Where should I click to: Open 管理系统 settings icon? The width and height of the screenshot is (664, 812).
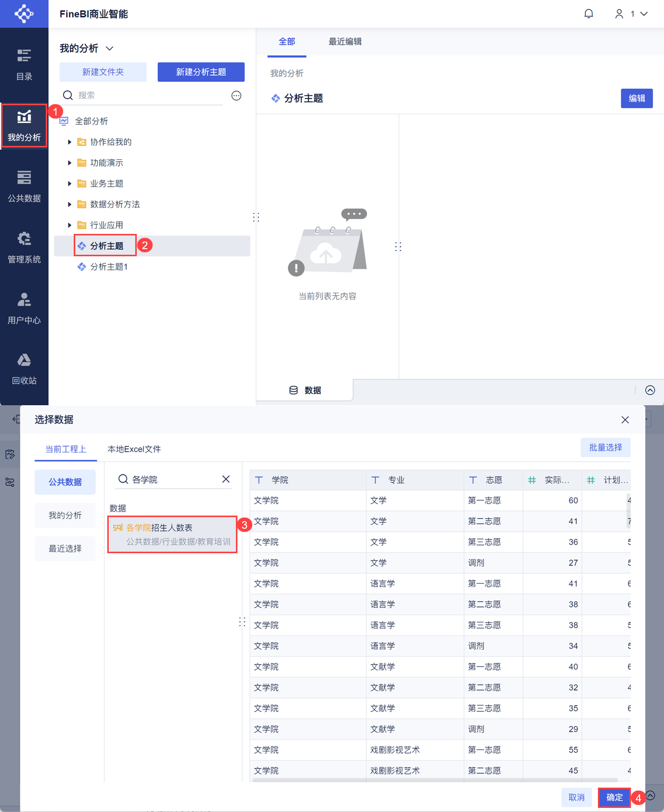pos(24,248)
